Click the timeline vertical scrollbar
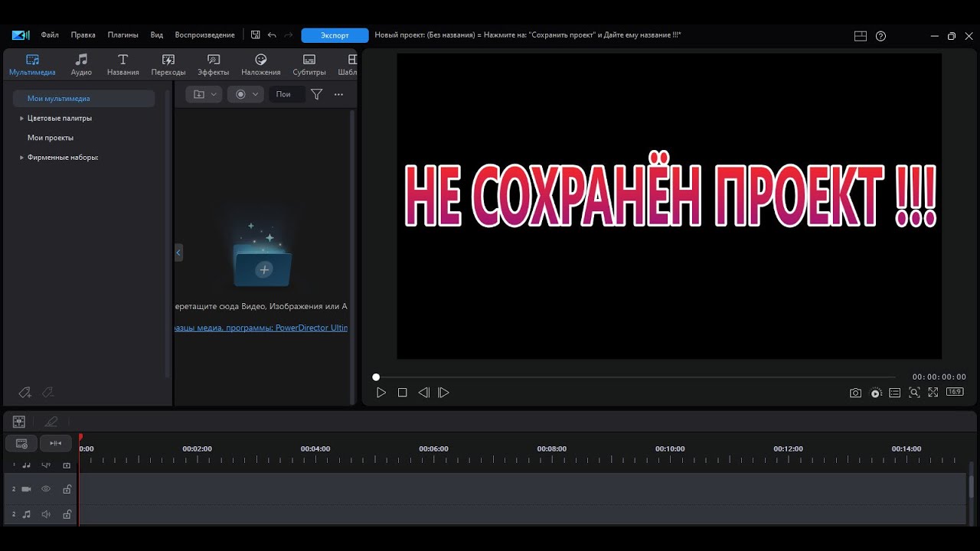This screenshot has height=551, width=980. pos(972,487)
